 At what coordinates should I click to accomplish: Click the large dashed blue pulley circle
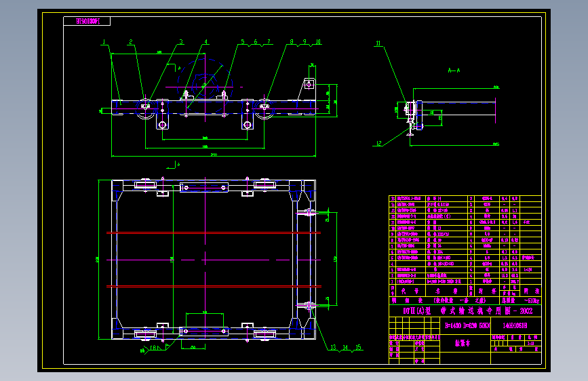205,86
